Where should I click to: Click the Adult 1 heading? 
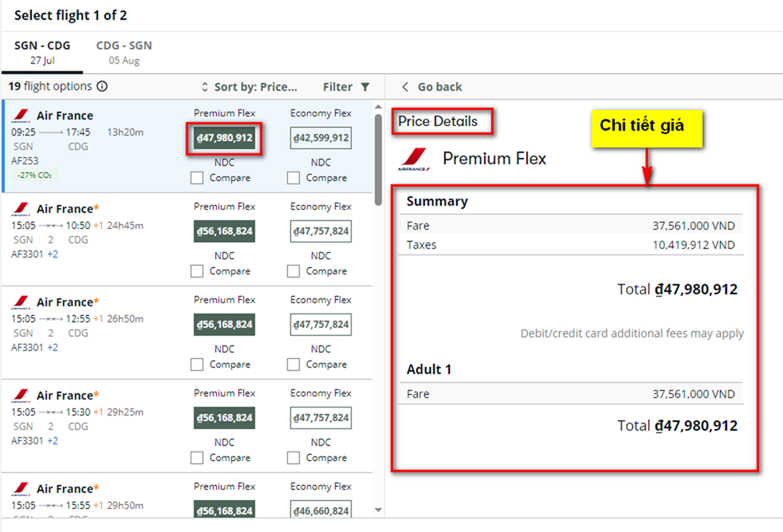point(429,369)
